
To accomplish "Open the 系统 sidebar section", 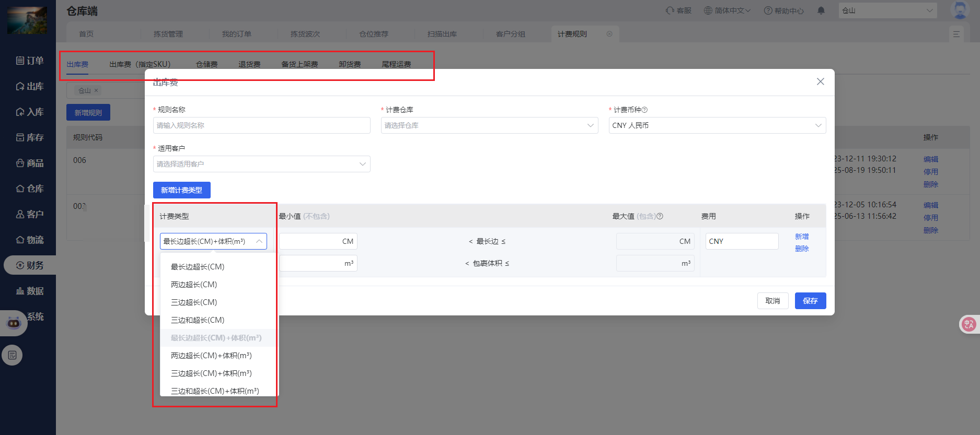I will (x=36, y=316).
